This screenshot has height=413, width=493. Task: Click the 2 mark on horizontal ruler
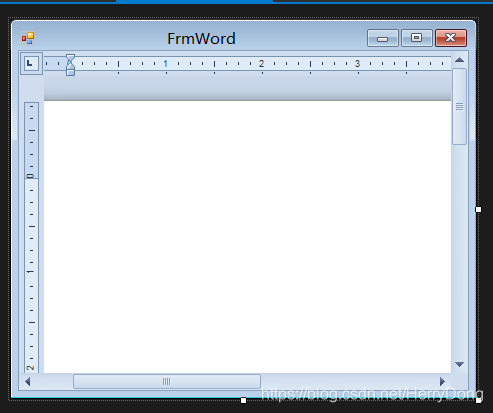point(261,63)
